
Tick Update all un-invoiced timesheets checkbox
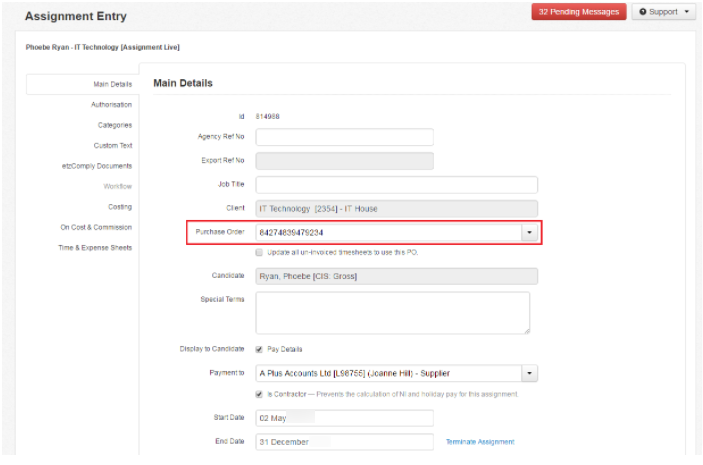tap(259, 252)
